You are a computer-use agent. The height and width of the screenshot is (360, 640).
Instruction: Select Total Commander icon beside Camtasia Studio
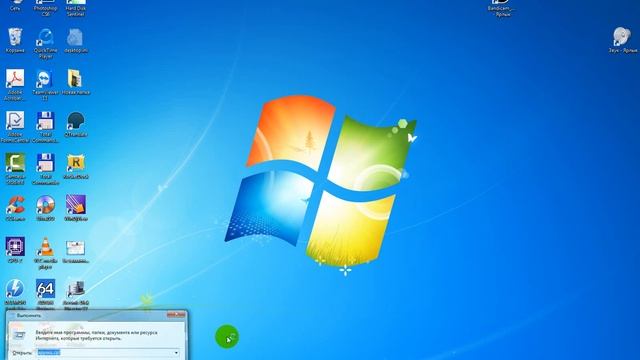click(45, 169)
